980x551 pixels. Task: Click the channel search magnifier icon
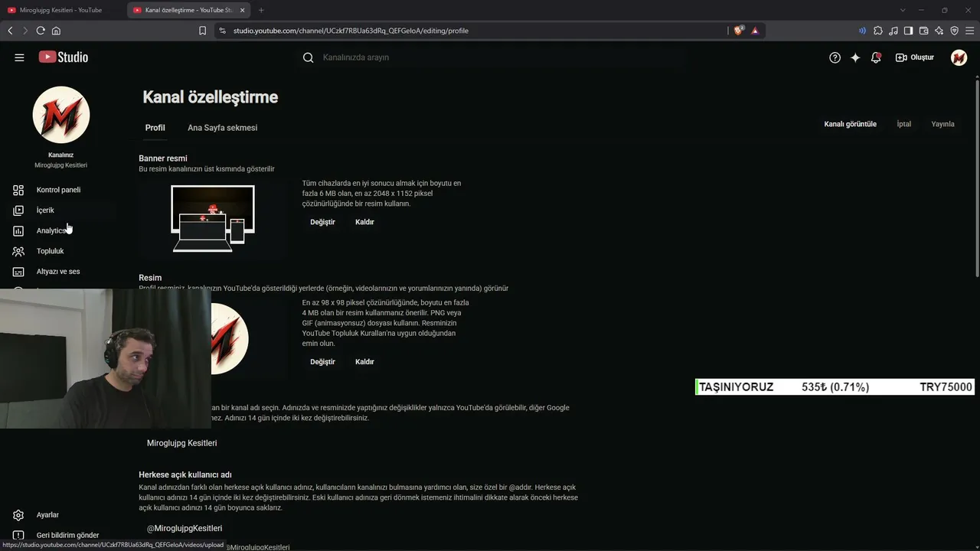(x=309, y=57)
